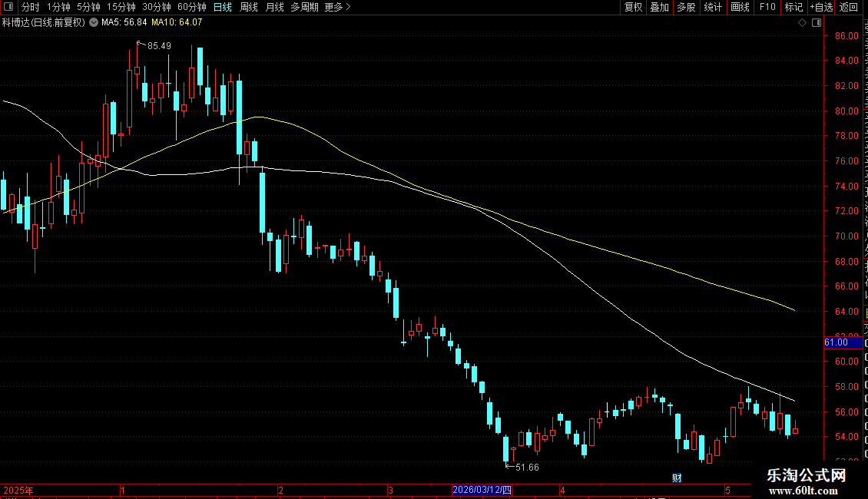Image resolution: width=868 pixels, height=499 pixels.
Task: Select the 15分钟 period tab
Action: tap(121, 7)
